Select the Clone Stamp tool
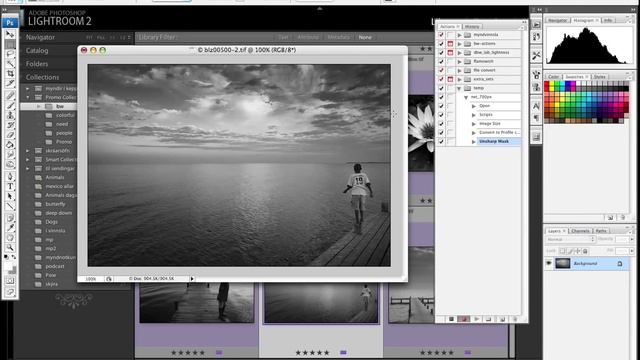This screenshot has height=360, width=640. (10, 116)
